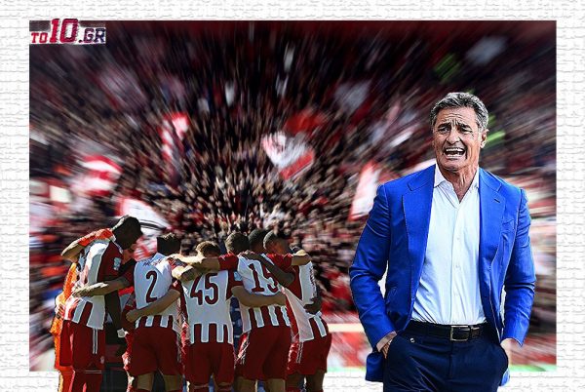Click the to10.gr logo
Viewport: 585px width, 392px height.
click(67, 32)
